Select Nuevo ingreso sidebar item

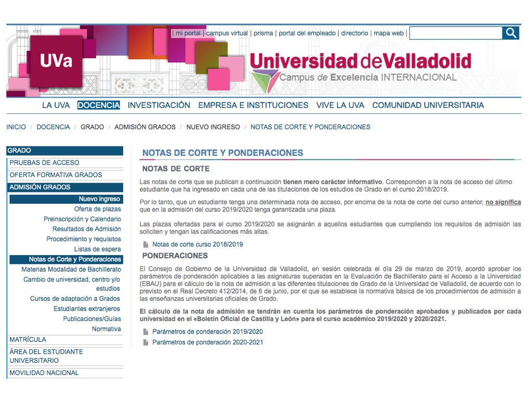[66, 199]
